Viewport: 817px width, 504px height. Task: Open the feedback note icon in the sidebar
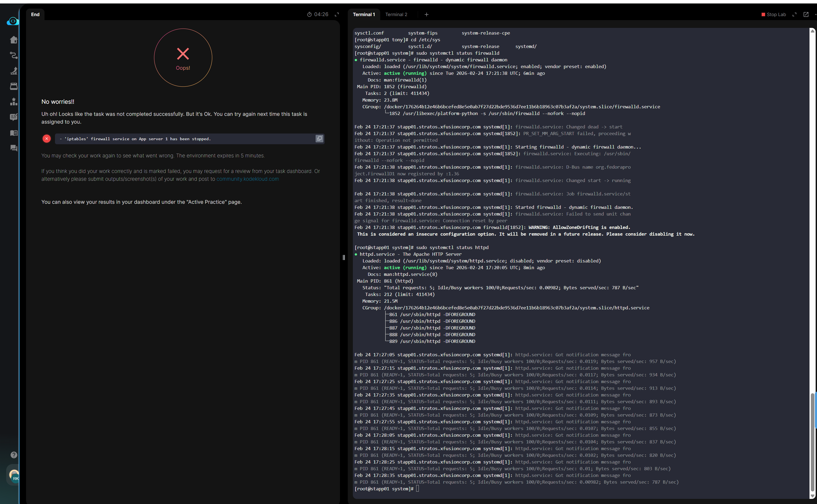[x=14, y=117]
